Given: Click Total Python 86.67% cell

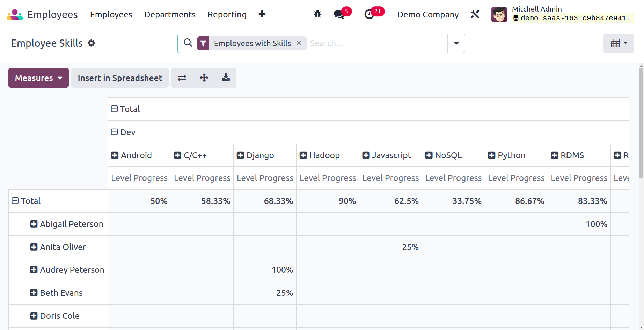Looking at the screenshot, I should [516, 201].
